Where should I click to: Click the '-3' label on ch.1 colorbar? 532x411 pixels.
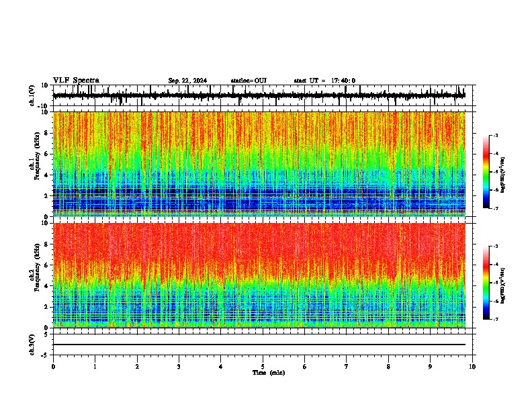[495, 136]
